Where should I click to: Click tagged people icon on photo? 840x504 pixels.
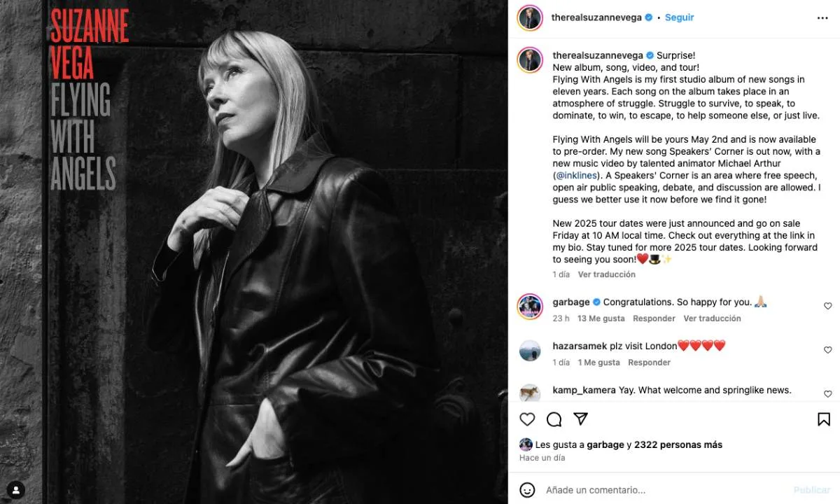click(15, 489)
